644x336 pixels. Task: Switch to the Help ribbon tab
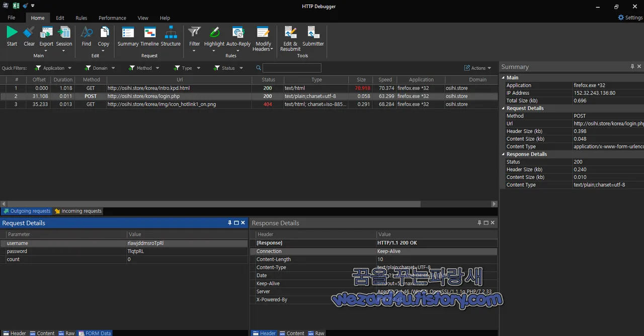point(165,18)
